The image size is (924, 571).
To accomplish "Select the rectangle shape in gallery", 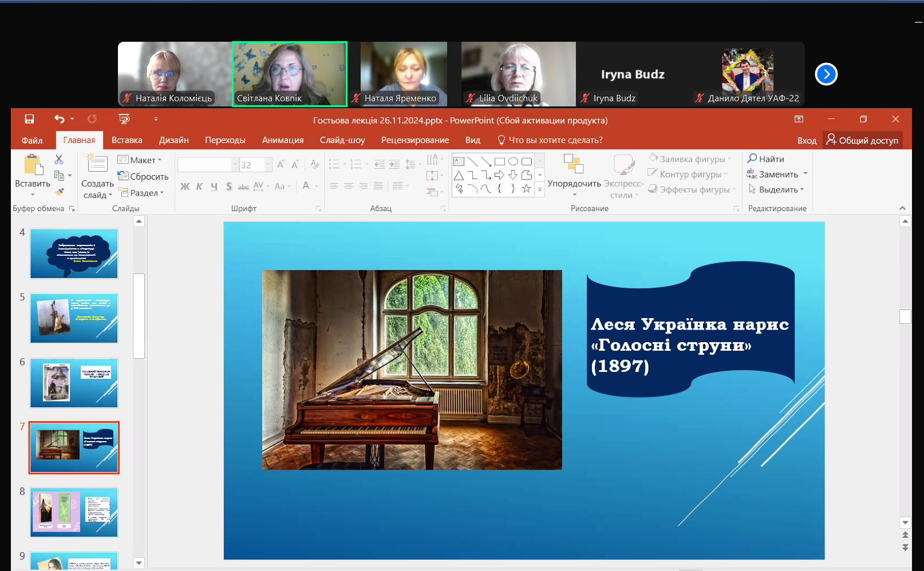I will point(500,161).
